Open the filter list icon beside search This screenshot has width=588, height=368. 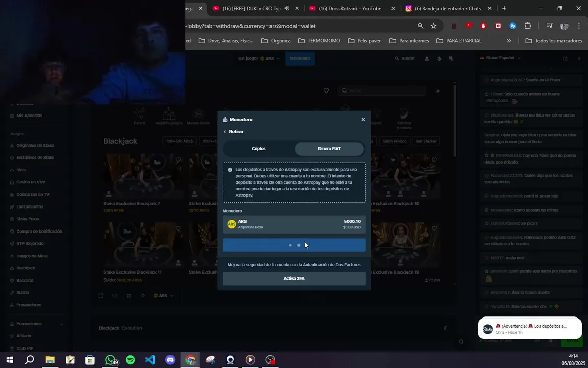437,90
